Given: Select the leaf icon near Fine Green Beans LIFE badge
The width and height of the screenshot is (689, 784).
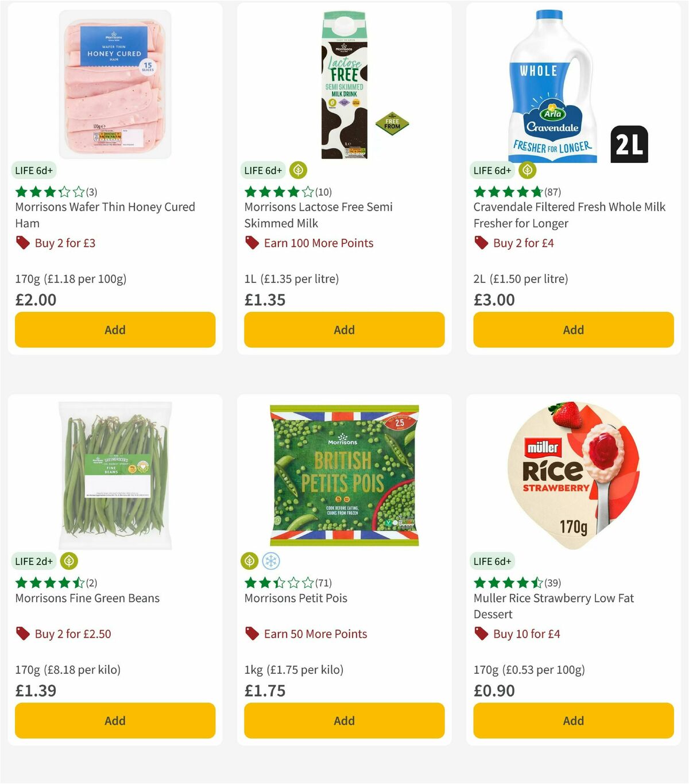Looking at the screenshot, I should (69, 561).
